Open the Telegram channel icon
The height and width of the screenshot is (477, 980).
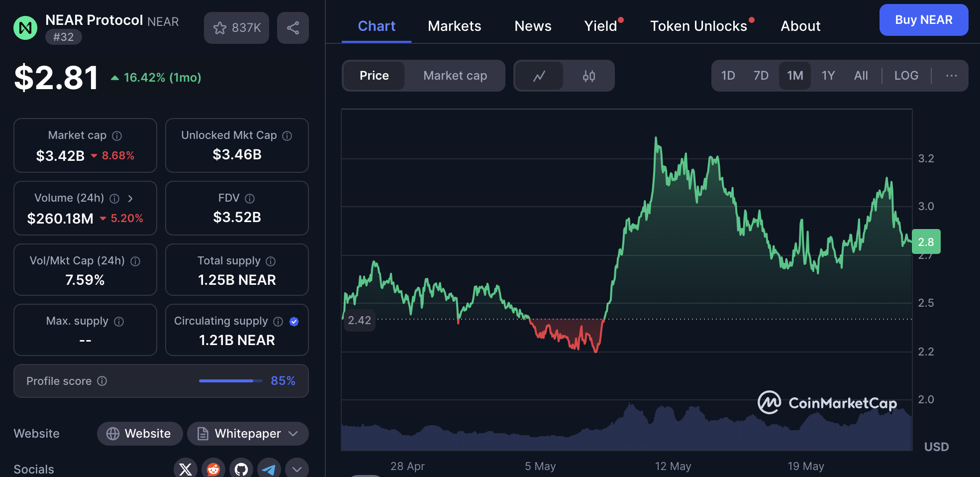pyautogui.click(x=268, y=469)
